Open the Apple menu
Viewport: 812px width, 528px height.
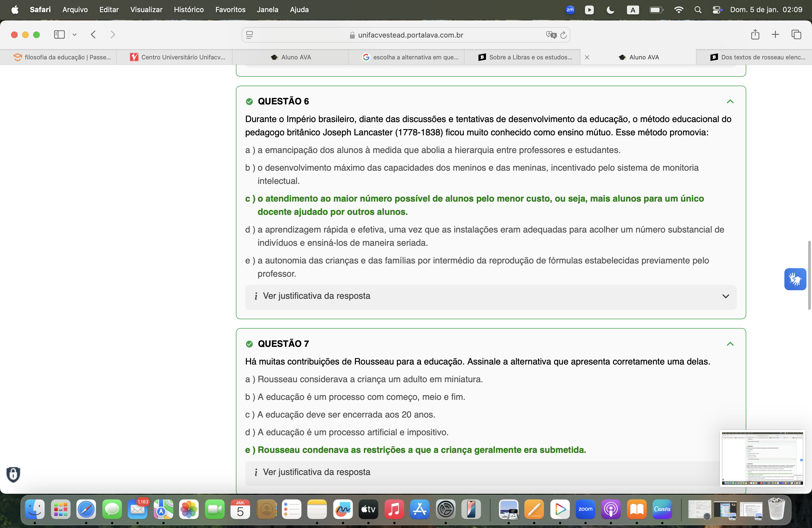click(x=15, y=10)
